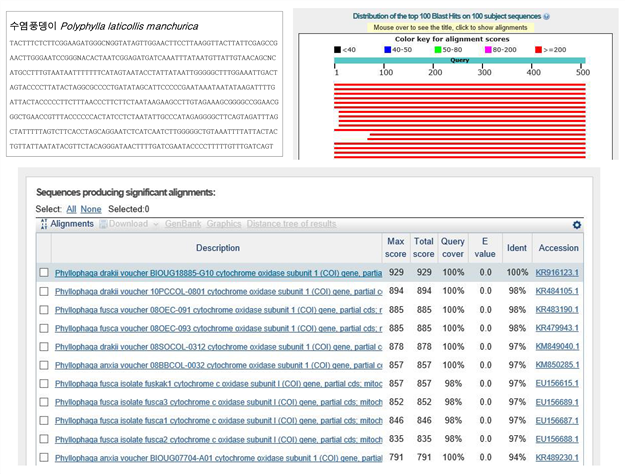This screenshot has width=625, height=474.
Task: Open Phyllophaga anxia voucher BIOUG07704-A01 description
Action: coord(218,458)
